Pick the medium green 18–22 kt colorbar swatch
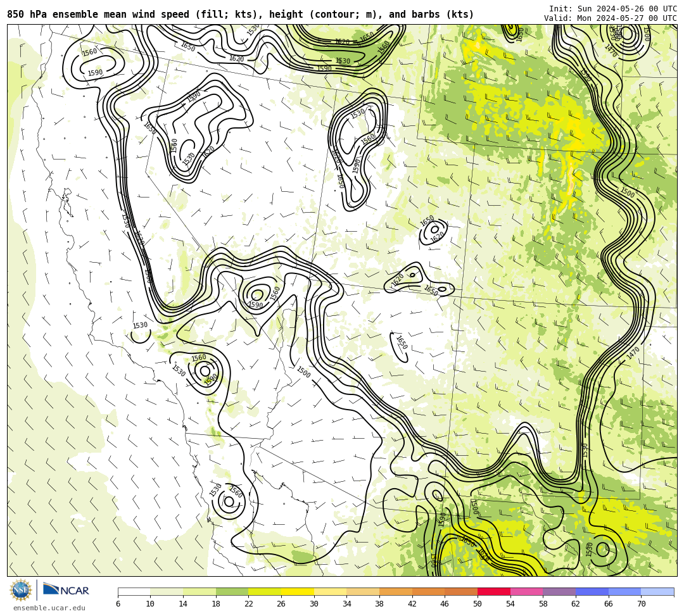 [232, 591]
